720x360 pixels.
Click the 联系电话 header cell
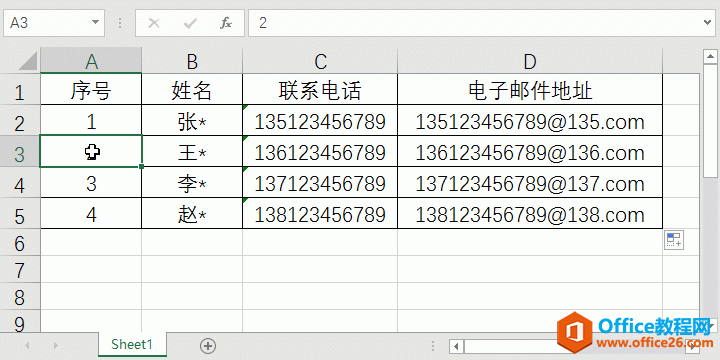[320, 90]
